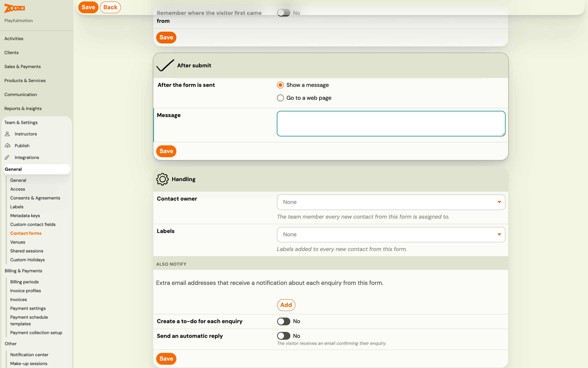Collapse the Team & Settings section
This screenshot has width=588, height=368.
click(x=21, y=122)
